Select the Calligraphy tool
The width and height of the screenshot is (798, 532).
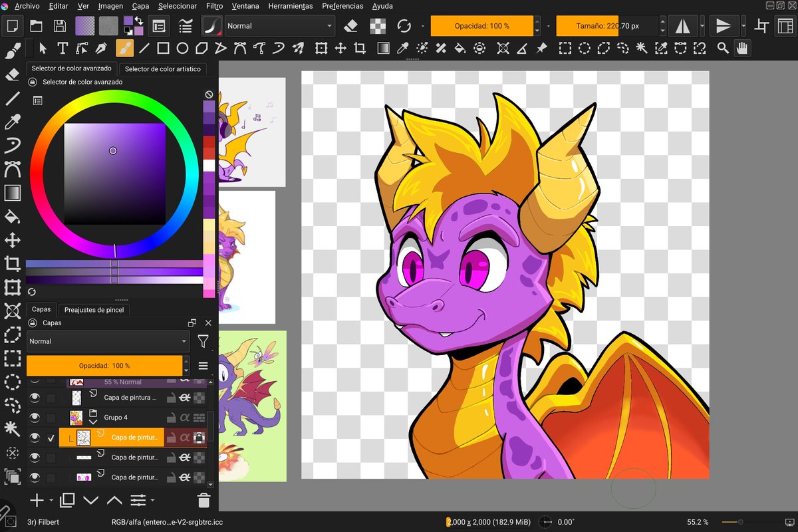(x=102, y=48)
